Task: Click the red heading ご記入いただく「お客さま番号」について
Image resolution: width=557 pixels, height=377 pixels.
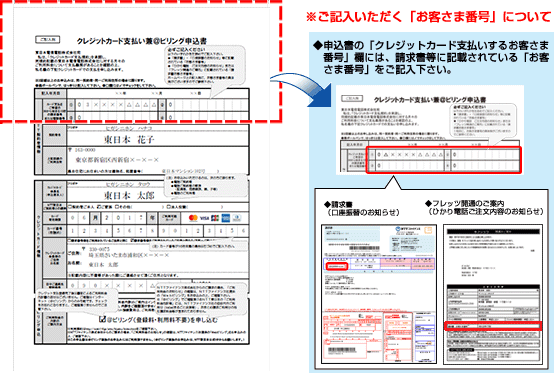Action: [x=429, y=17]
